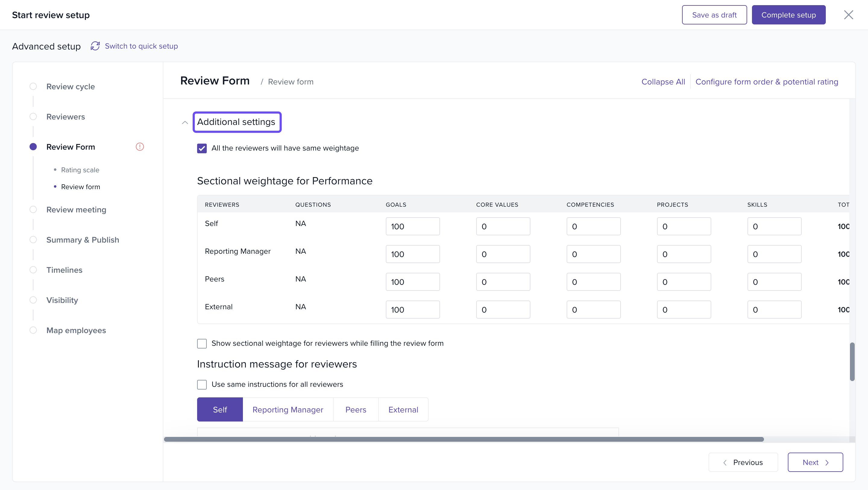Click Save as draft button

(714, 15)
